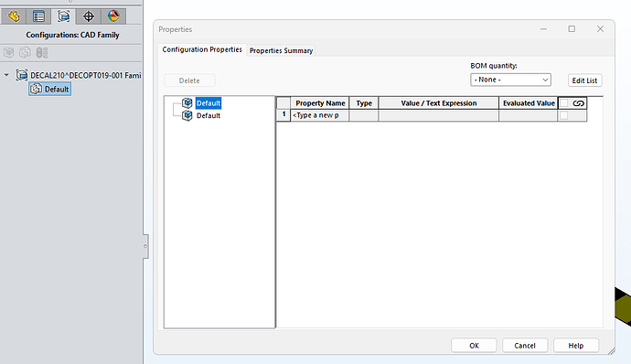Select the second Default item in dialog tree
Viewport: 631px width, 364px height.
(209, 115)
